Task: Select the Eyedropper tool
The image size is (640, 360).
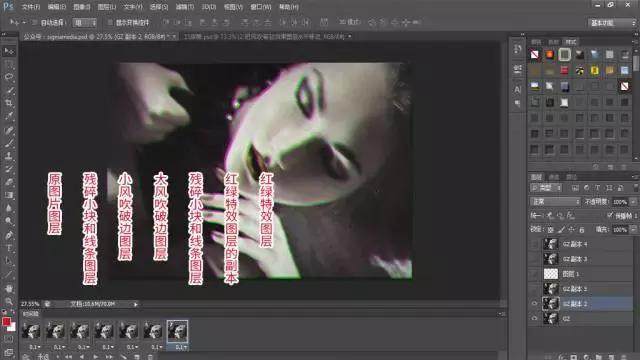Action: [9, 116]
